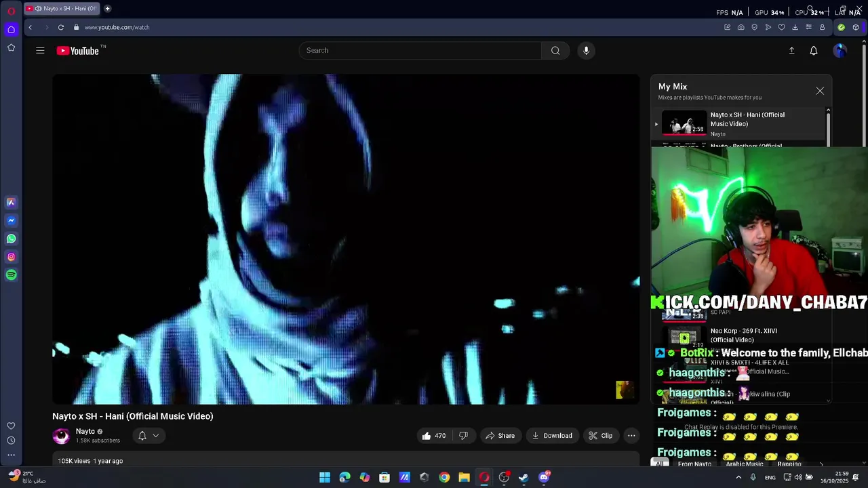Click the YouTube search magnifier button
868x488 pixels.
coord(555,50)
